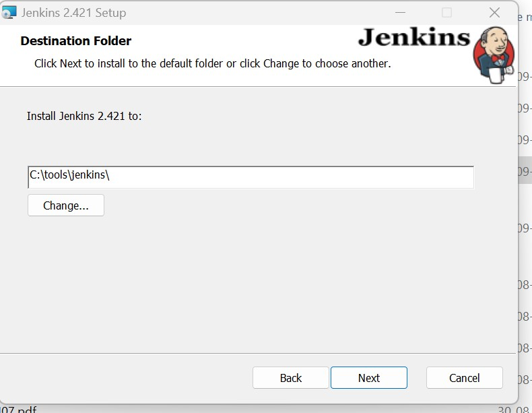Cancel the Jenkins installation
Screen dimensions: 532x413
point(465,378)
